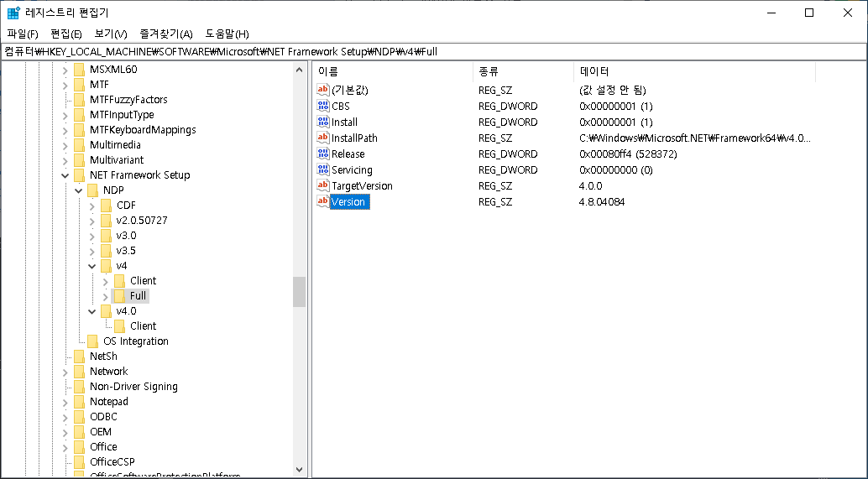Screen dimensions: 868x479
Task: Click the folder icon of CDF
Action: pos(107,206)
